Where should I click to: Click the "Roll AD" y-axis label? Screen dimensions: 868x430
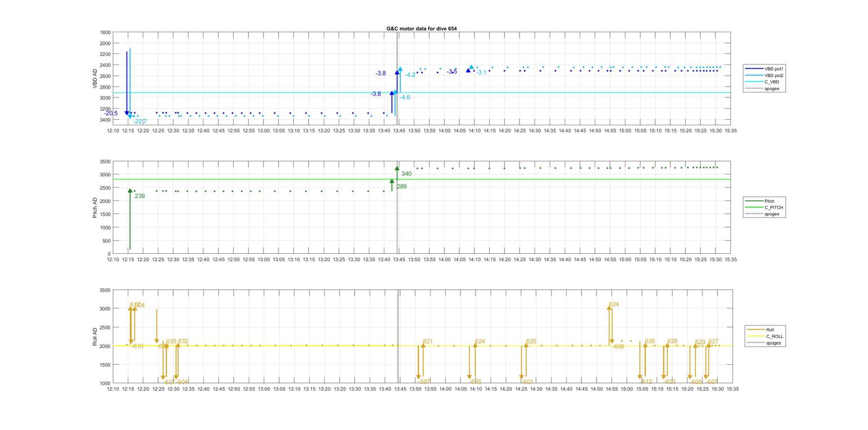(95, 337)
